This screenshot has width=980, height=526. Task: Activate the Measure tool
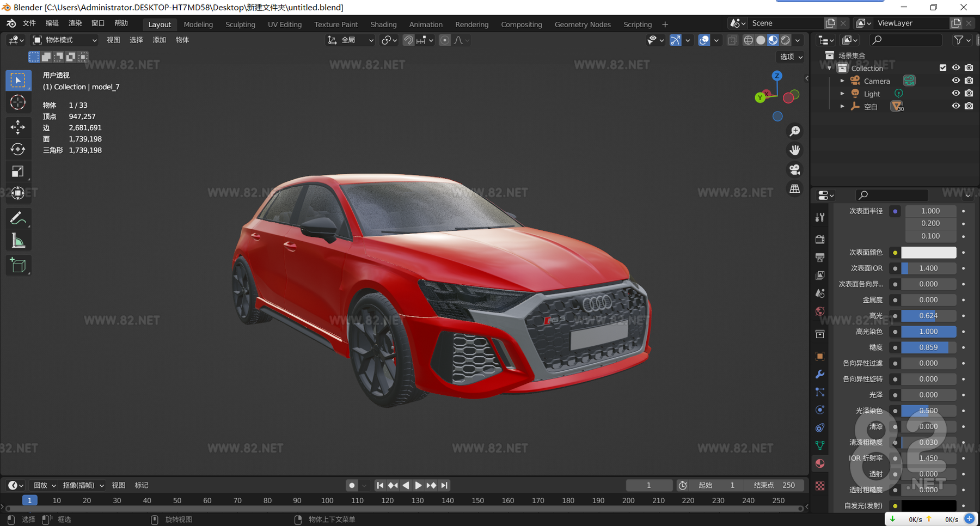(x=18, y=240)
